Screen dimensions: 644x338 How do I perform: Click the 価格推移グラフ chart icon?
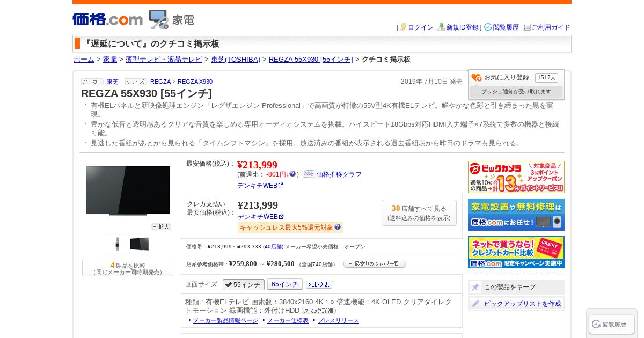(x=309, y=174)
